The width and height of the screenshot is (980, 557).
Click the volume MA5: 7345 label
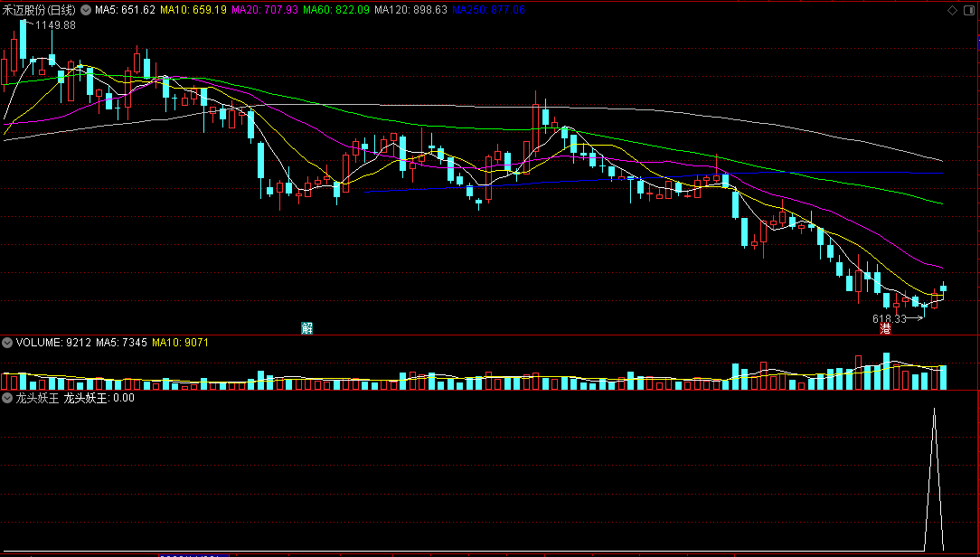point(121,343)
